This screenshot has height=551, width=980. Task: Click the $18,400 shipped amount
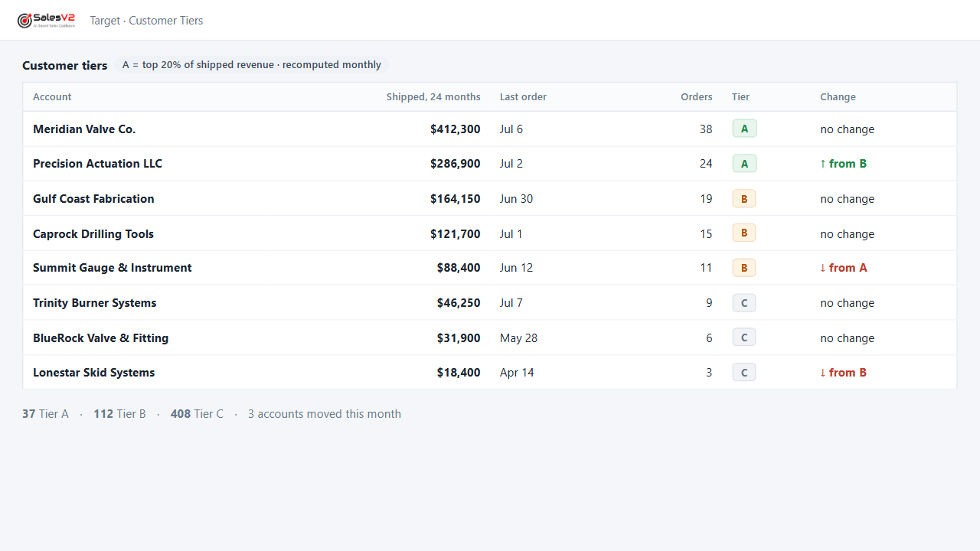(459, 373)
